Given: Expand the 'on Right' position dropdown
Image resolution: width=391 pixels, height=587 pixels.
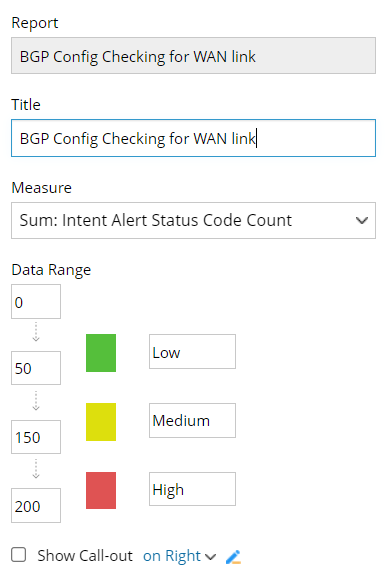Looking at the screenshot, I should click(x=179, y=556).
